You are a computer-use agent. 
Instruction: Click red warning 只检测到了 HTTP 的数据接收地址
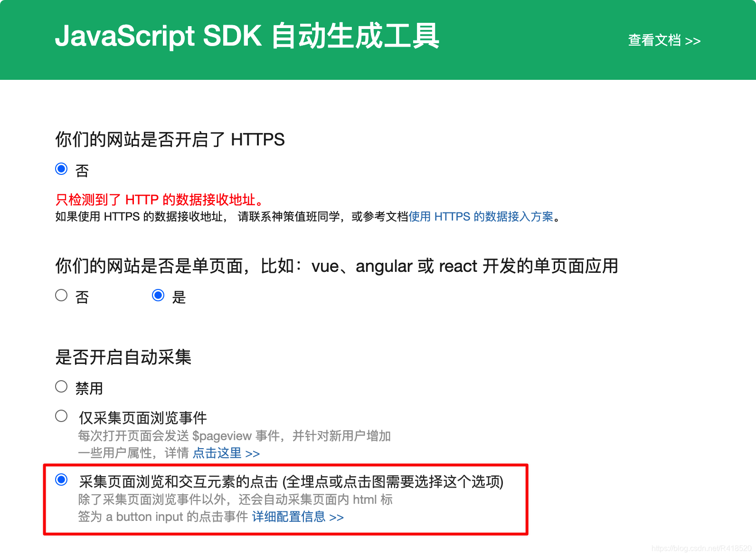(160, 200)
